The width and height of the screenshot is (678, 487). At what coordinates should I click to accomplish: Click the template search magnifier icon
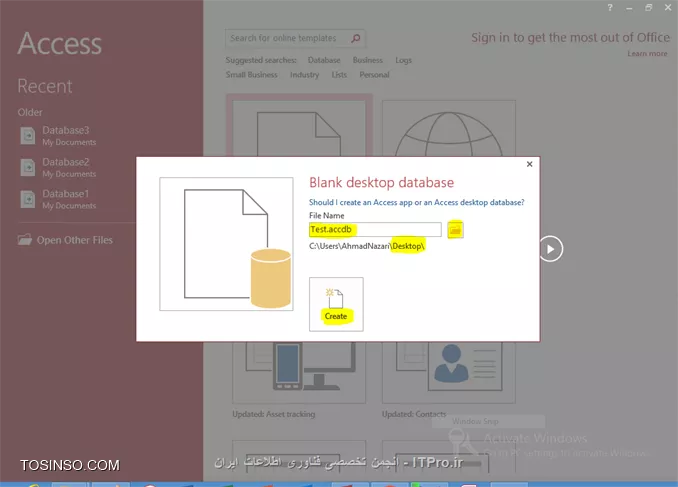(x=356, y=38)
